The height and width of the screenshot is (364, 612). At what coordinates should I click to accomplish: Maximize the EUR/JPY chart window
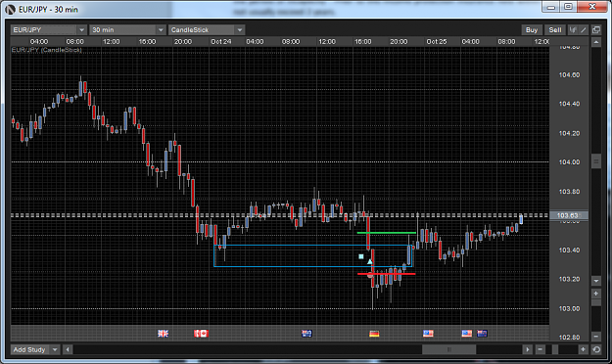pyautogui.click(x=568, y=7)
